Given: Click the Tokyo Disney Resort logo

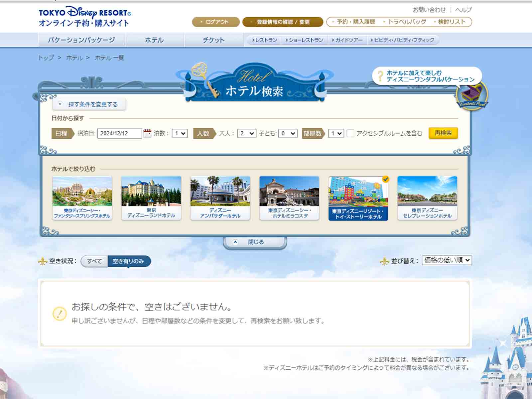Looking at the screenshot, I should click(x=85, y=17).
